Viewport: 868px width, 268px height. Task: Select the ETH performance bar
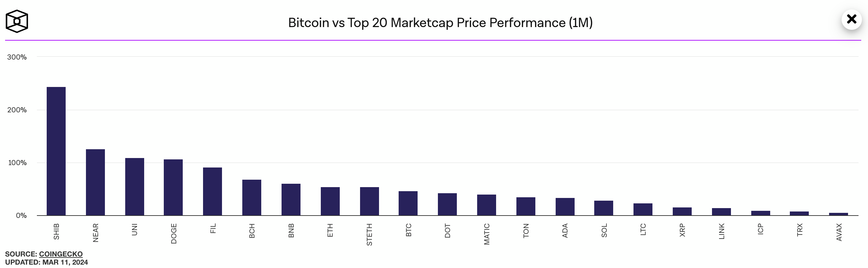coord(330,201)
